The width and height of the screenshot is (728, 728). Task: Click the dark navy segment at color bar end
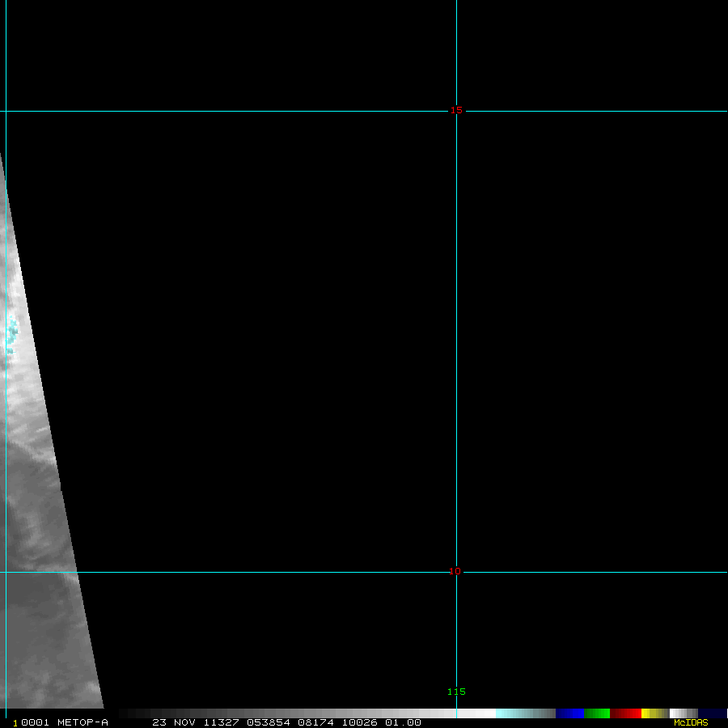(712, 713)
